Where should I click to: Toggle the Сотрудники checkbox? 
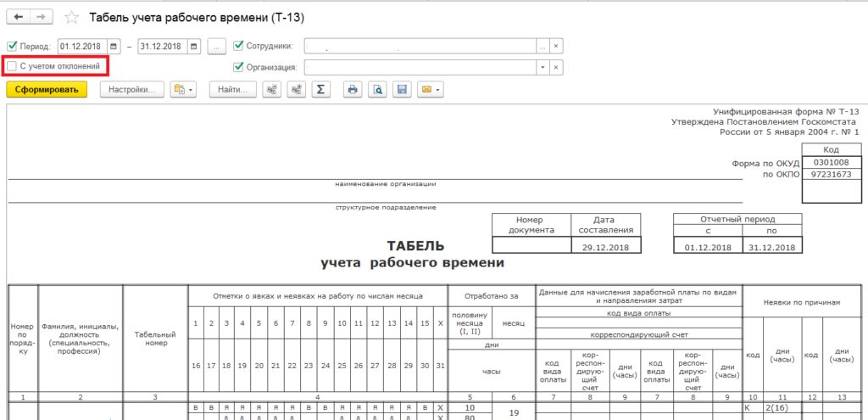(238, 46)
